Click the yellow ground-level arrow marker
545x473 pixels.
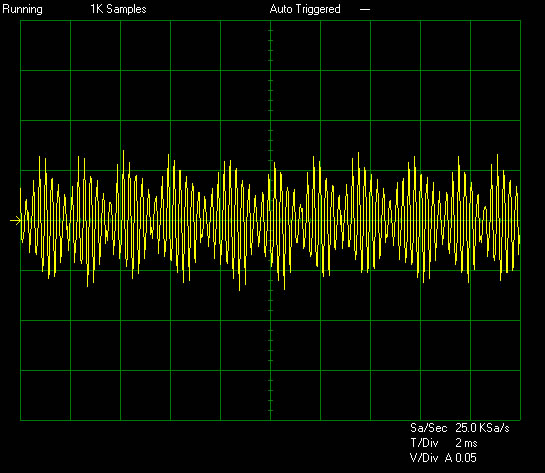tap(15, 220)
